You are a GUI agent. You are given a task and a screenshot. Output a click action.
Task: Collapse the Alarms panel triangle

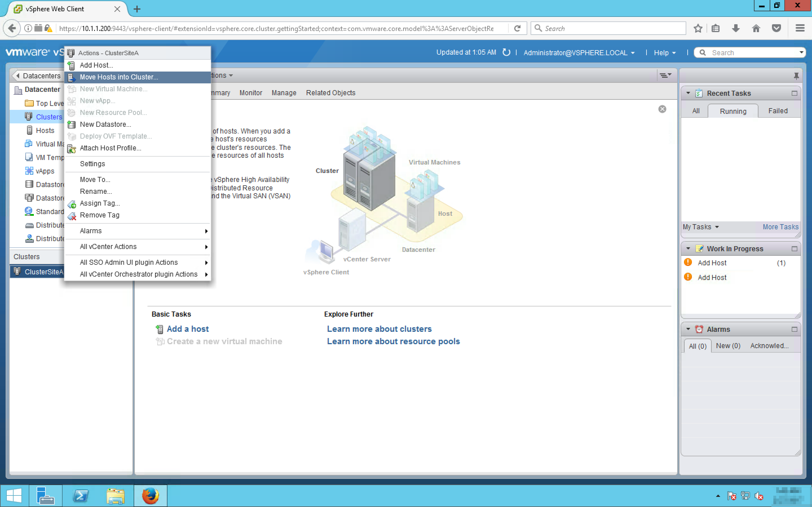(x=688, y=329)
